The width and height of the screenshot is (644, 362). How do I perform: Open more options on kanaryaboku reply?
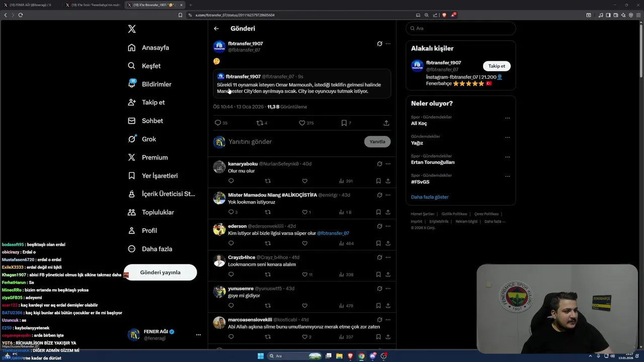point(388,164)
